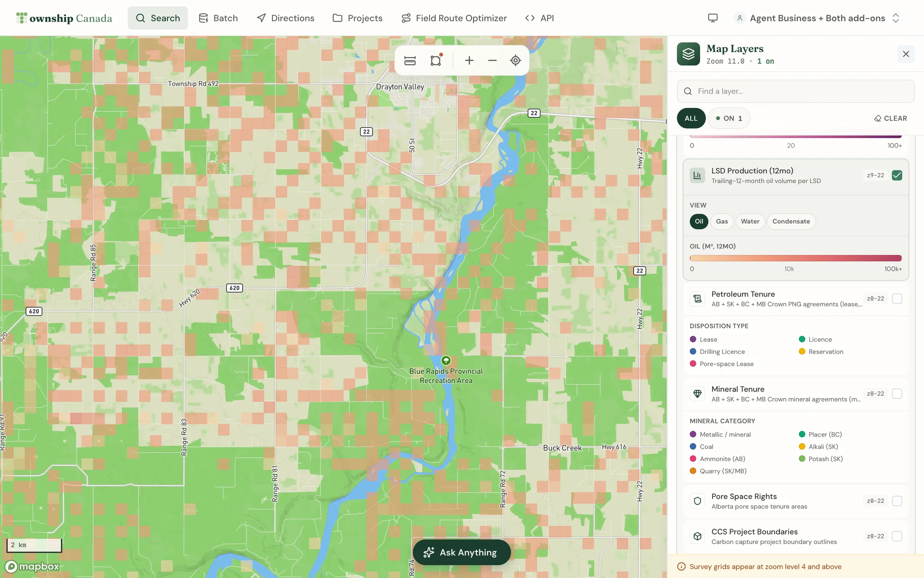924x578 pixels.
Task: Click the Township Canada logo
Action: point(64,18)
